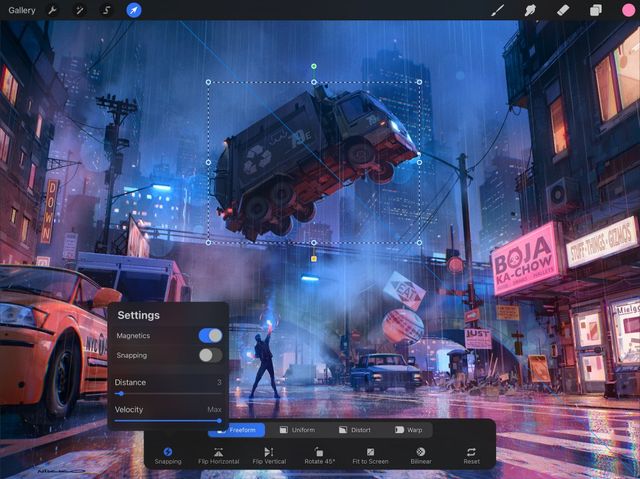This screenshot has height=479, width=640.
Task: Switch to Freeform transform mode
Action: point(236,430)
